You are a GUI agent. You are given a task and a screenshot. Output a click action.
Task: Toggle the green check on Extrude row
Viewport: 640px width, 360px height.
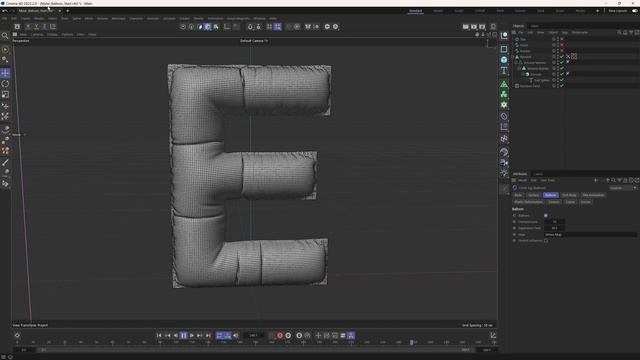tap(562, 74)
